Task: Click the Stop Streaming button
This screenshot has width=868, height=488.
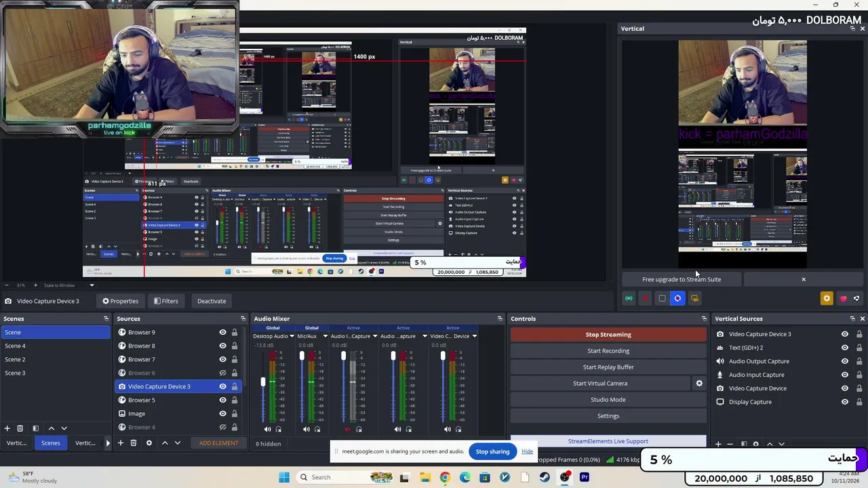Action: [x=608, y=335]
